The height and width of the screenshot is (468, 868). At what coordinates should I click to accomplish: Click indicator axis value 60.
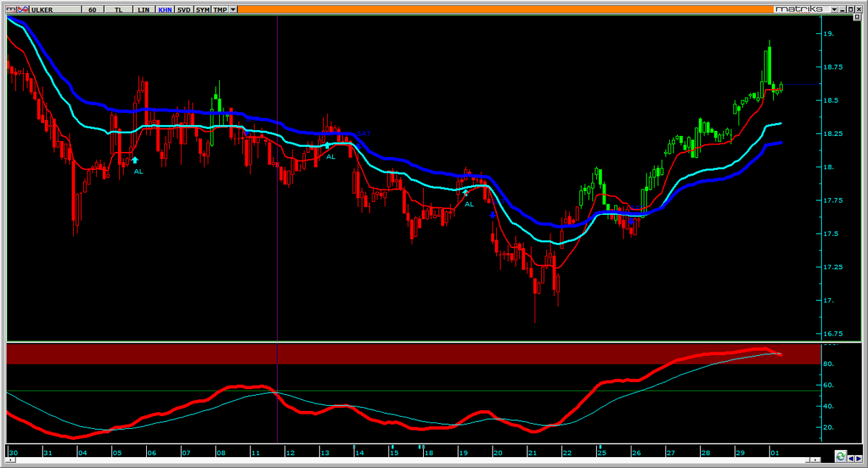[x=828, y=385]
